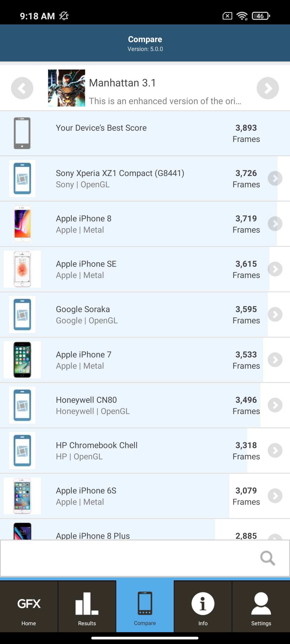Tap the device search input field
The image size is (290, 644).
pos(129,558)
